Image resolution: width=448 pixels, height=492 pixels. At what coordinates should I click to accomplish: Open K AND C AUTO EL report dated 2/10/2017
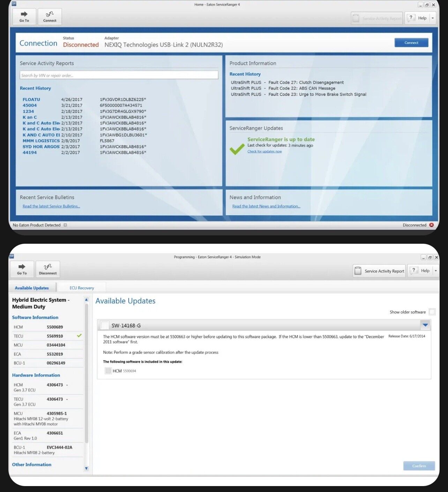pos(41,135)
